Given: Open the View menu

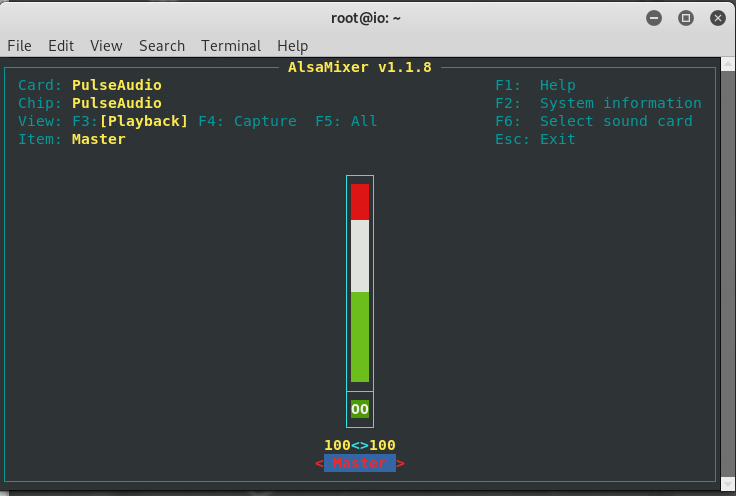Looking at the screenshot, I should click(x=106, y=46).
